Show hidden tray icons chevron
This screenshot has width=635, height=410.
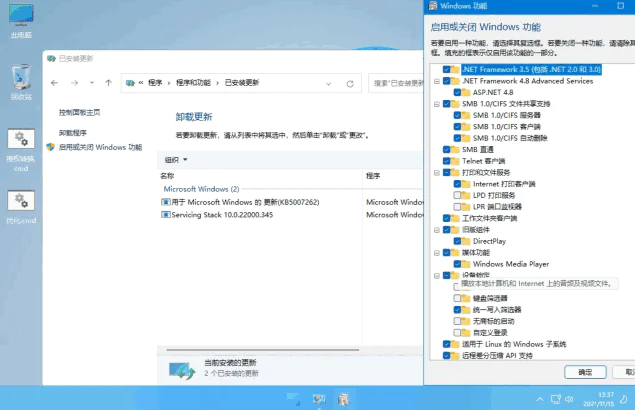pos(540,399)
